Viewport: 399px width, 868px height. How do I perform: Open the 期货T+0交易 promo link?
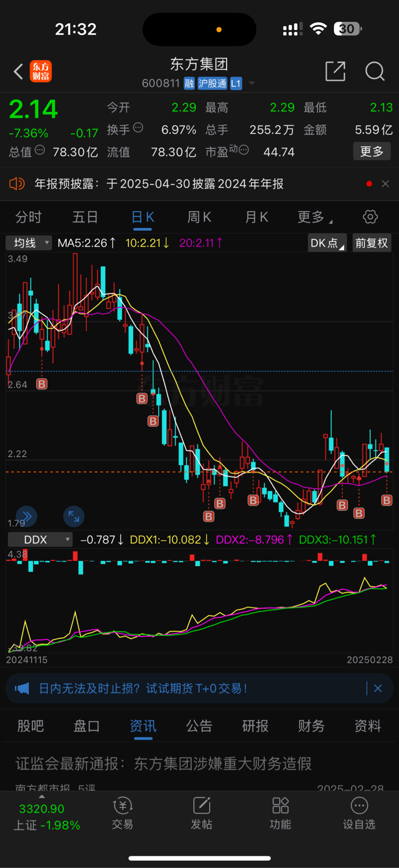(x=143, y=689)
